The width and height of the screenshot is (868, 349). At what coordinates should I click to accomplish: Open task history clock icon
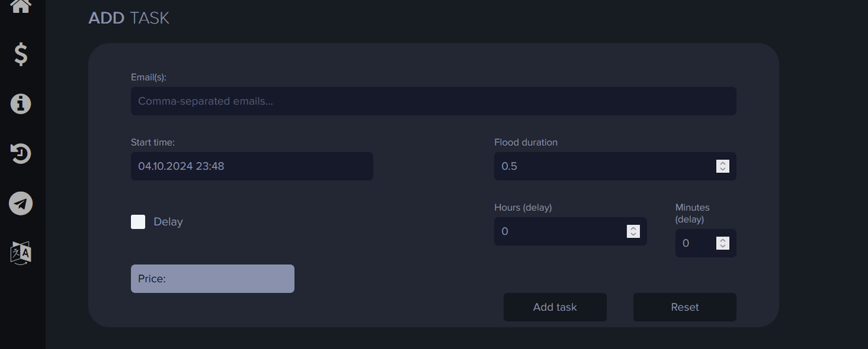(20, 154)
